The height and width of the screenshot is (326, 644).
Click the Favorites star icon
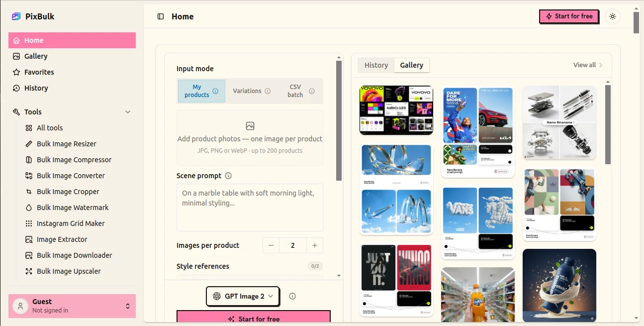(x=16, y=72)
